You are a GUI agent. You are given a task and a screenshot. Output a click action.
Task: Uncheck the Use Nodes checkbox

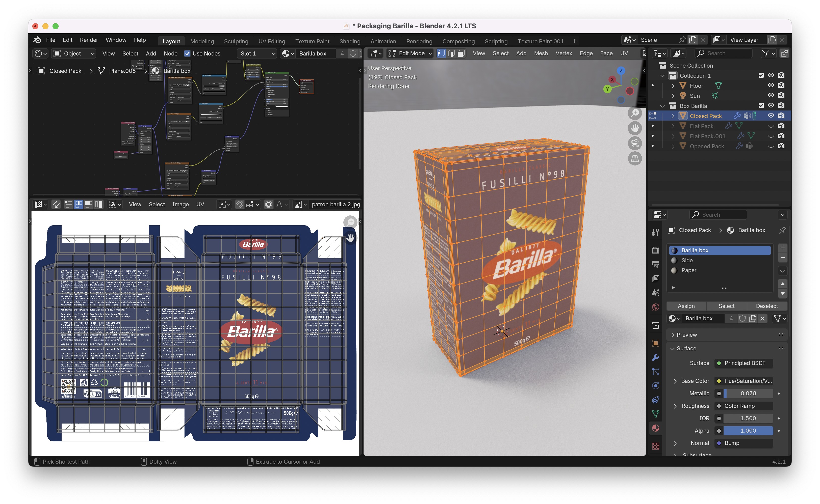point(187,53)
